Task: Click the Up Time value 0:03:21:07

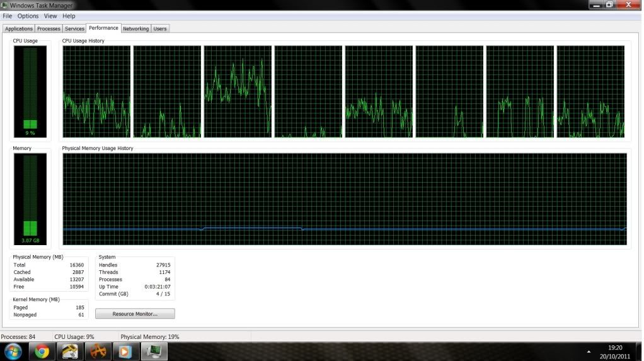Action: click(x=158, y=287)
